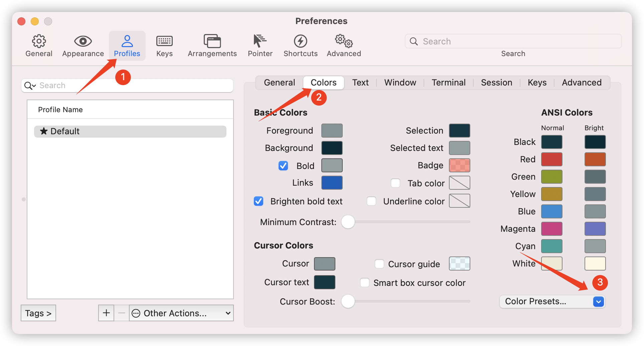
Task: Enable Smart box cursor color checkbox
Action: tap(365, 283)
